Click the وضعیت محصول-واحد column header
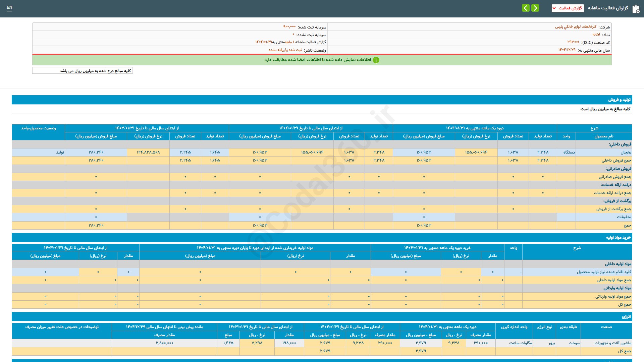 tap(38, 128)
